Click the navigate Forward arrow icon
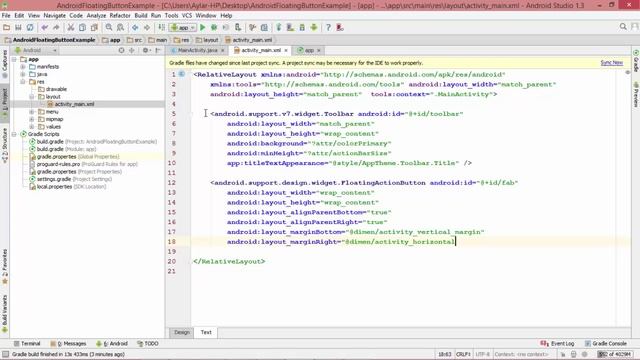 pos(147,27)
